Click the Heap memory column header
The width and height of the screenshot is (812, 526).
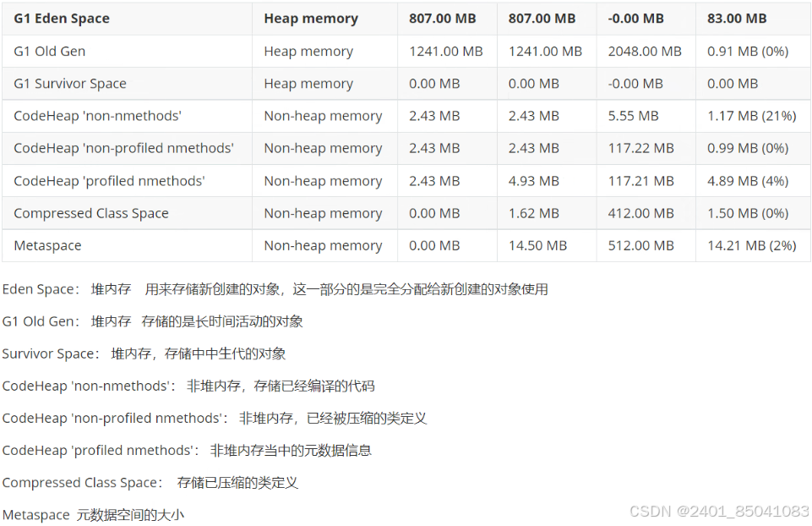324,19
